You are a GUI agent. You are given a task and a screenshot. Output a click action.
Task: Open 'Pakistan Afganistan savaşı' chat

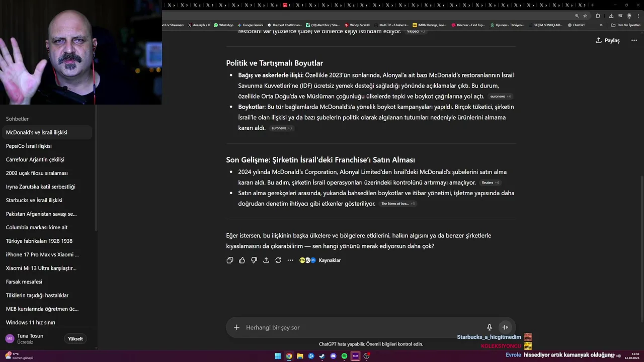click(x=46, y=214)
